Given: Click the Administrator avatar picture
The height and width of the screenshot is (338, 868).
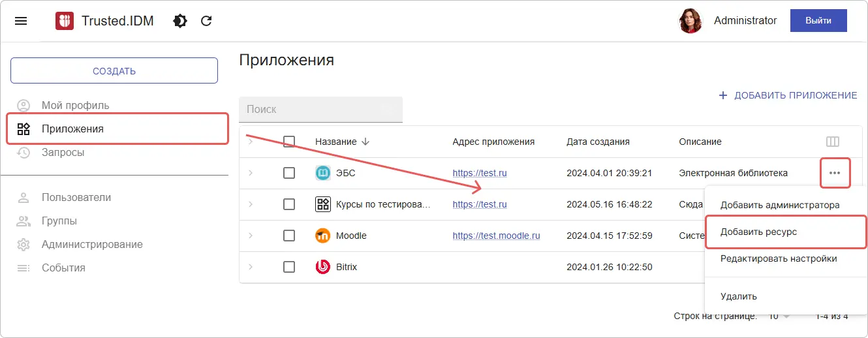Looking at the screenshot, I should click(690, 21).
